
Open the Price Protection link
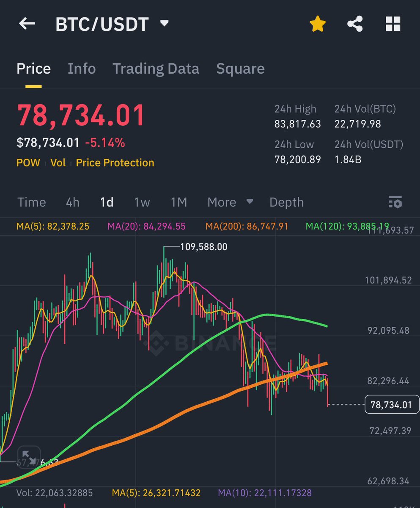pos(115,163)
